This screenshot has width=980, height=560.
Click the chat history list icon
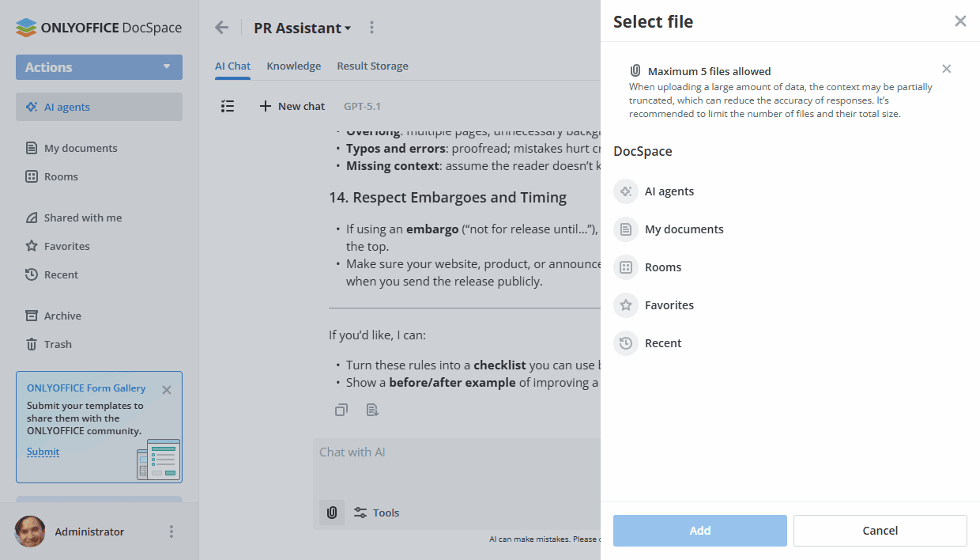228,106
